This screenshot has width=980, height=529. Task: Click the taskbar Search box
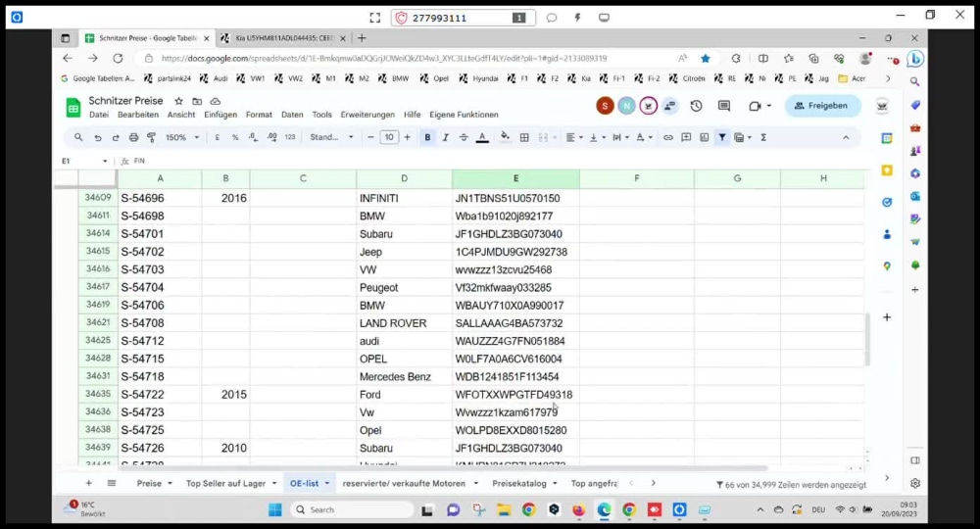pyautogui.click(x=352, y=510)
